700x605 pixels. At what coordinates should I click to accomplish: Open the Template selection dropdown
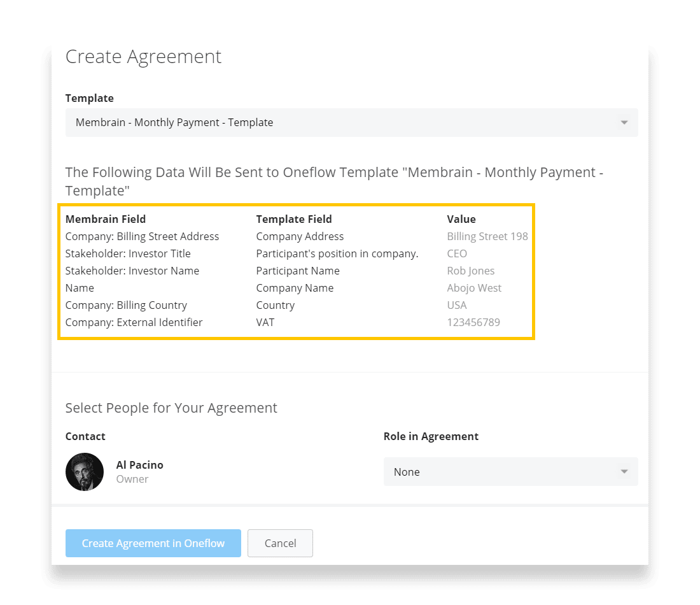350,122
